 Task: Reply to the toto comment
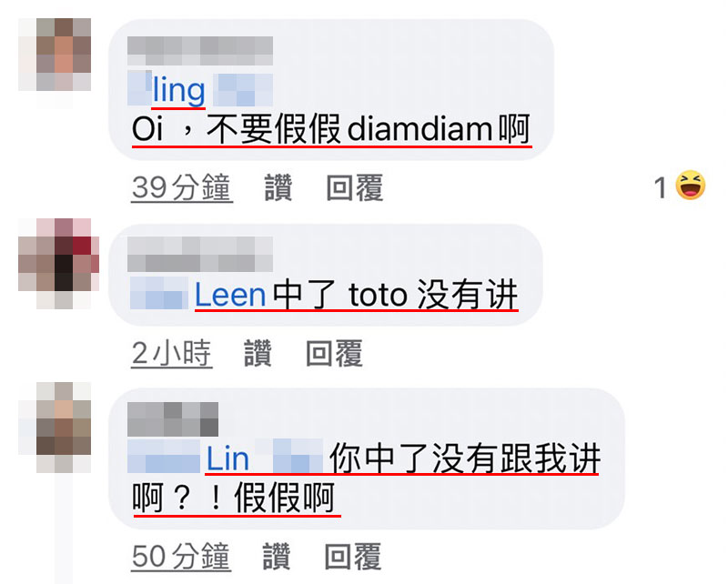tap(334, 353)
